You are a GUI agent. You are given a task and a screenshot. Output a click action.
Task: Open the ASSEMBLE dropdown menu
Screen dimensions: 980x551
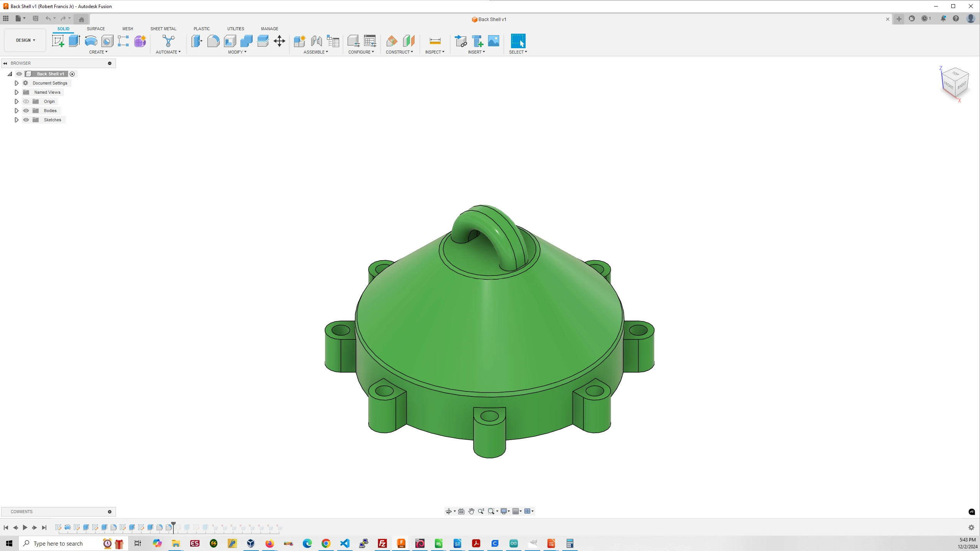[316, 52]
